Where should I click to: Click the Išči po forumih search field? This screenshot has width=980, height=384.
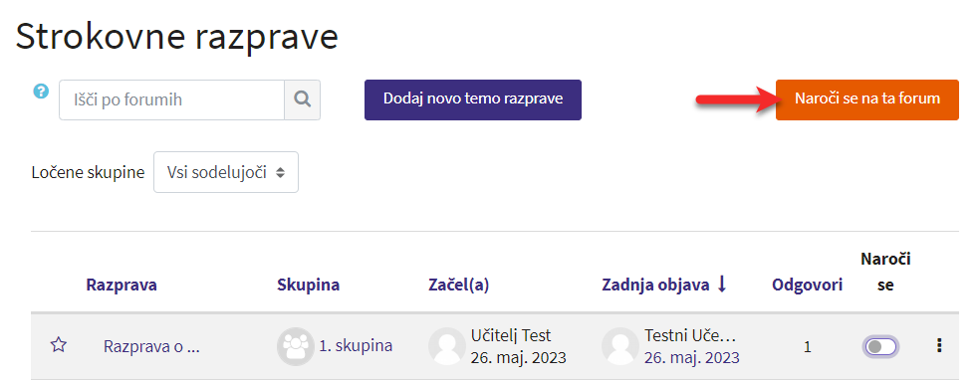[172, 99]
